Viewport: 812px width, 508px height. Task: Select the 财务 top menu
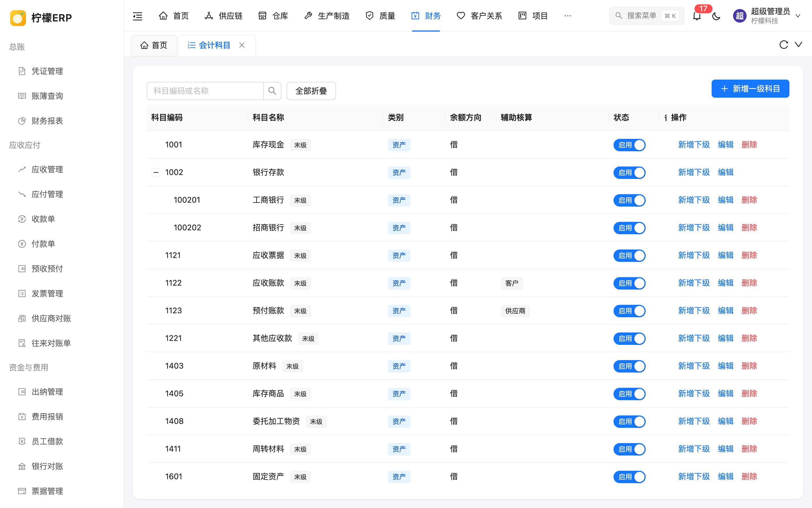pos(426,16)
